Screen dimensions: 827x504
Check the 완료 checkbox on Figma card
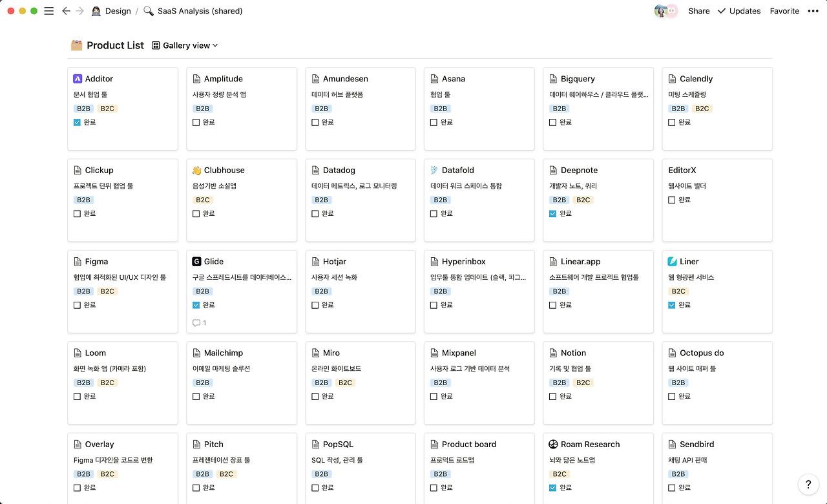click(x=77, y=305)
